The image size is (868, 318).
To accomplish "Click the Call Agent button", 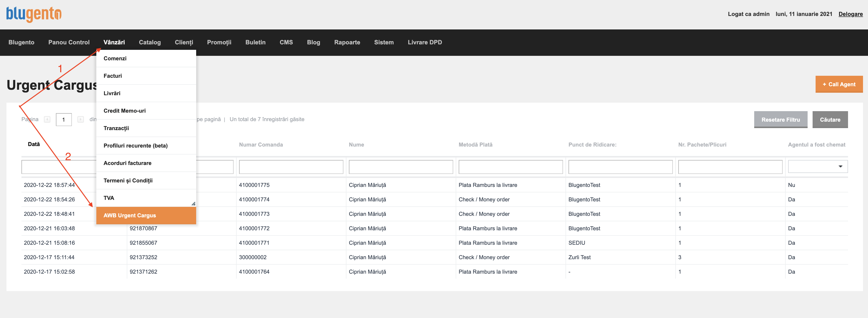I will coord(839,84).
